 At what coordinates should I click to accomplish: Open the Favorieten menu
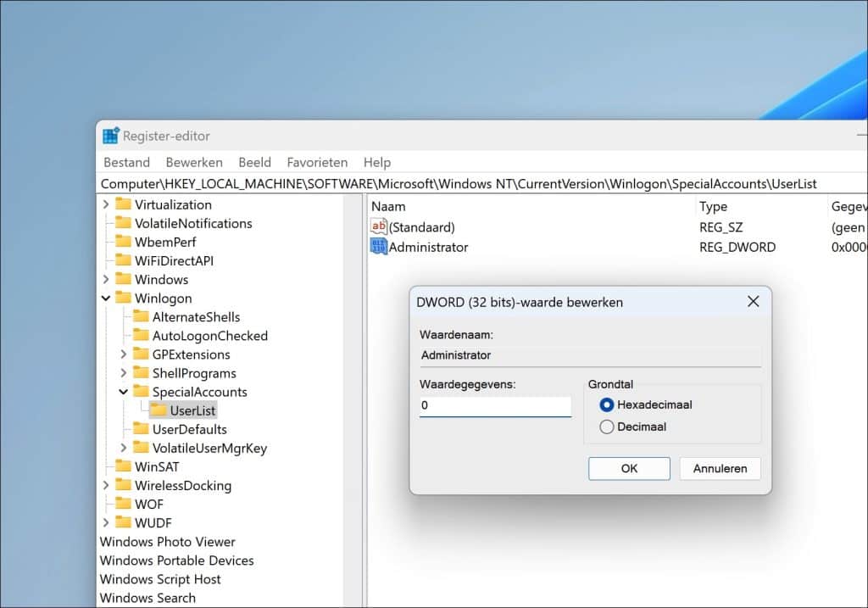(x=317, y=162)
